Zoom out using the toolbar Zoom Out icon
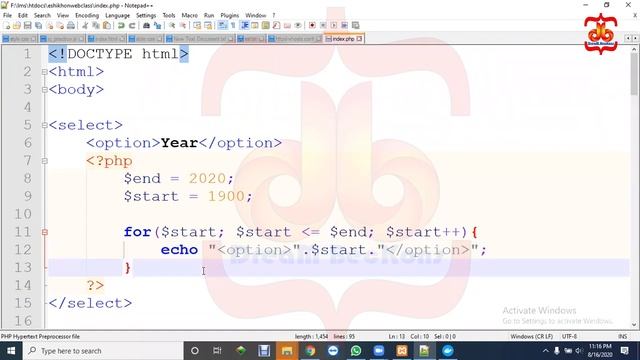This screenshot has height=360, width=640. (183, 25)
